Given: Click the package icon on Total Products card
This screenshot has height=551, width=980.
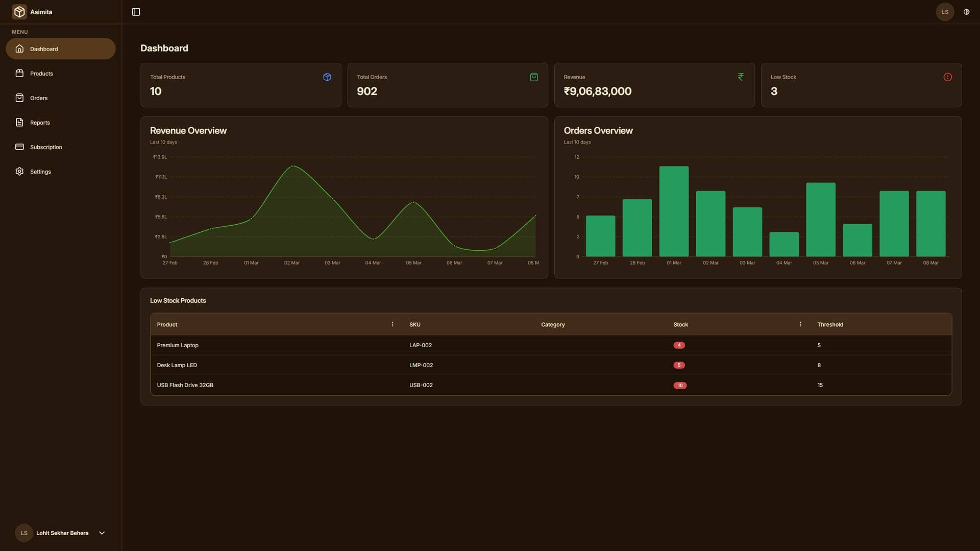Looking at the screenshot, I should click(327, 77).
